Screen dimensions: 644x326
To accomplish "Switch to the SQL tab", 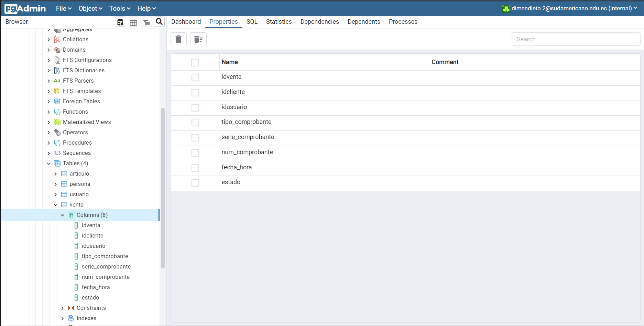I will (x=252, y=22).
